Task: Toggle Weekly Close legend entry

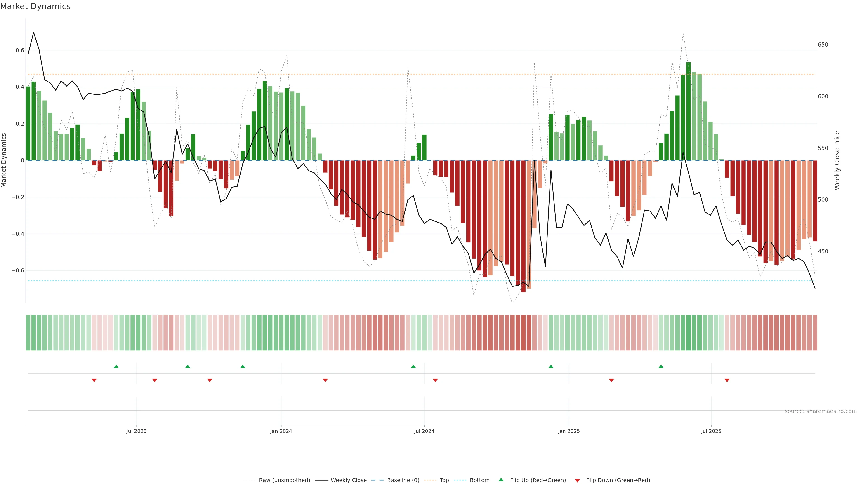Action: [348, 480]
